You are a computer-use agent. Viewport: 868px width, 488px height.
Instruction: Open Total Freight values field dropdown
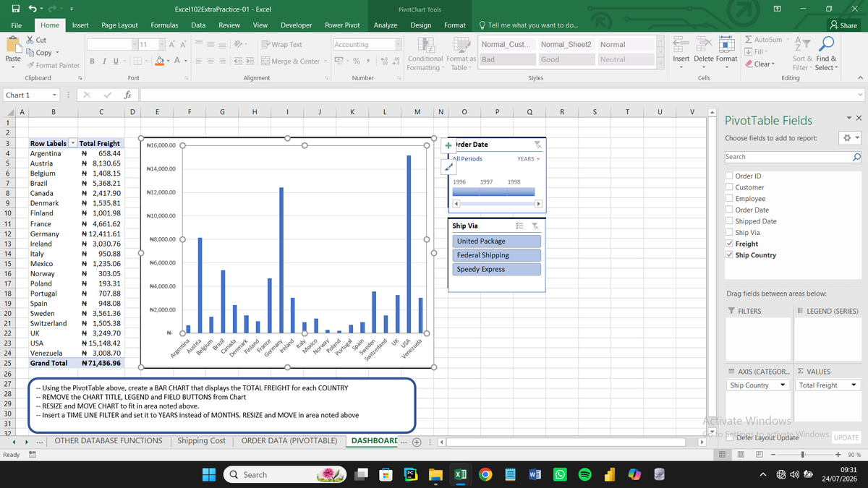click(854, 385)
